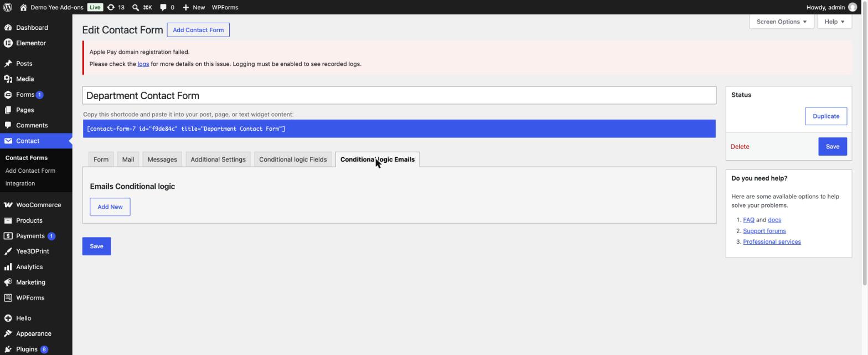Open the Contact menu item

click(36, 141)
